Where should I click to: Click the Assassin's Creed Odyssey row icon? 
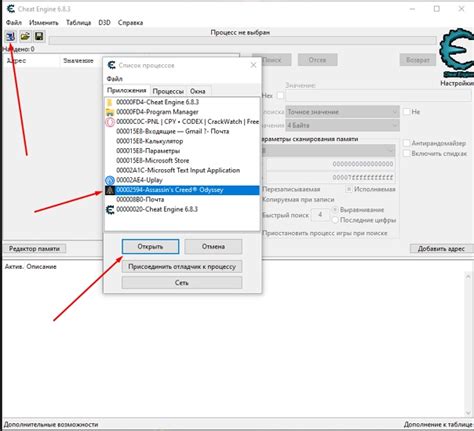[x=110, y=190]
